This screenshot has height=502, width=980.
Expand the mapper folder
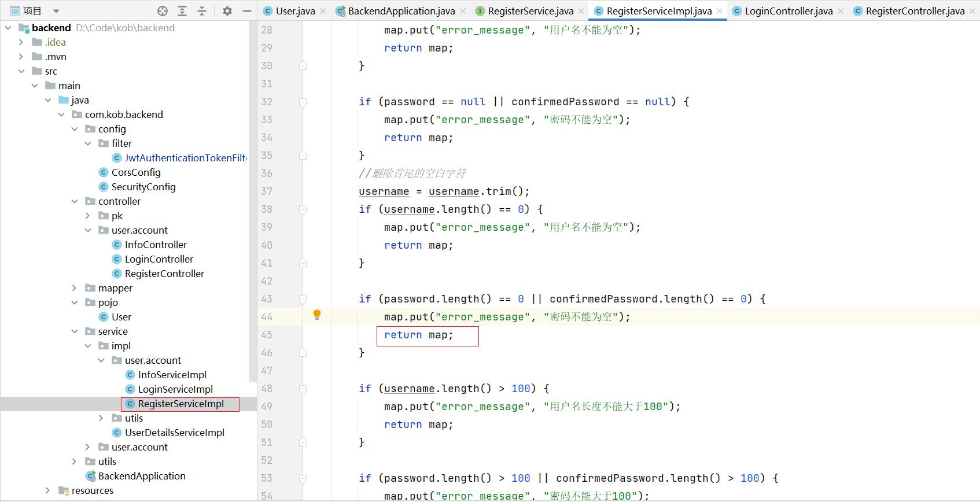pos(74,288)
